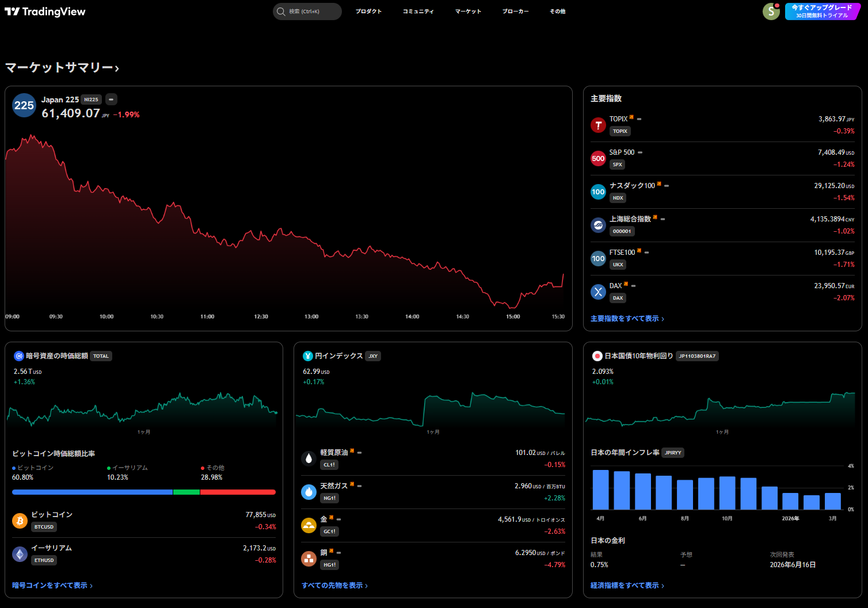
Task: Click the gold bars icon
Action: point(309,525)
